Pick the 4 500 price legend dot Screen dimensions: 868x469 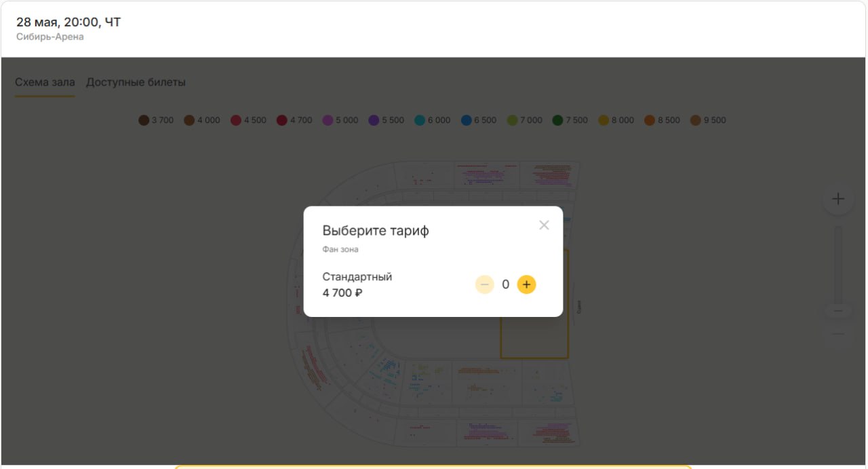pyautogui.click(x=236, y=120)
